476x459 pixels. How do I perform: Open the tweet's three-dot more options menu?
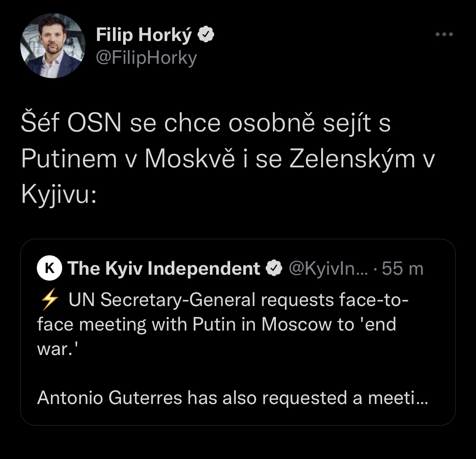[x=444, y=35]
